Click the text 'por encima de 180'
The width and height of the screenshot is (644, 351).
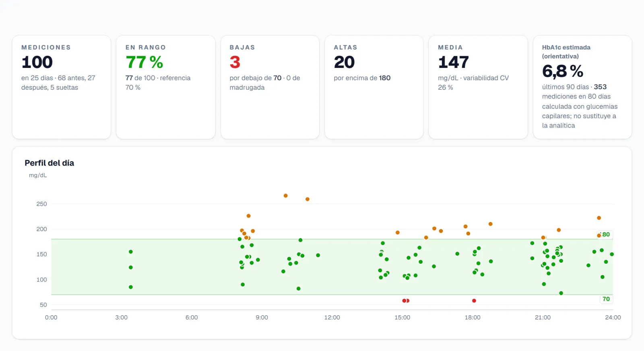click(362, 78)
